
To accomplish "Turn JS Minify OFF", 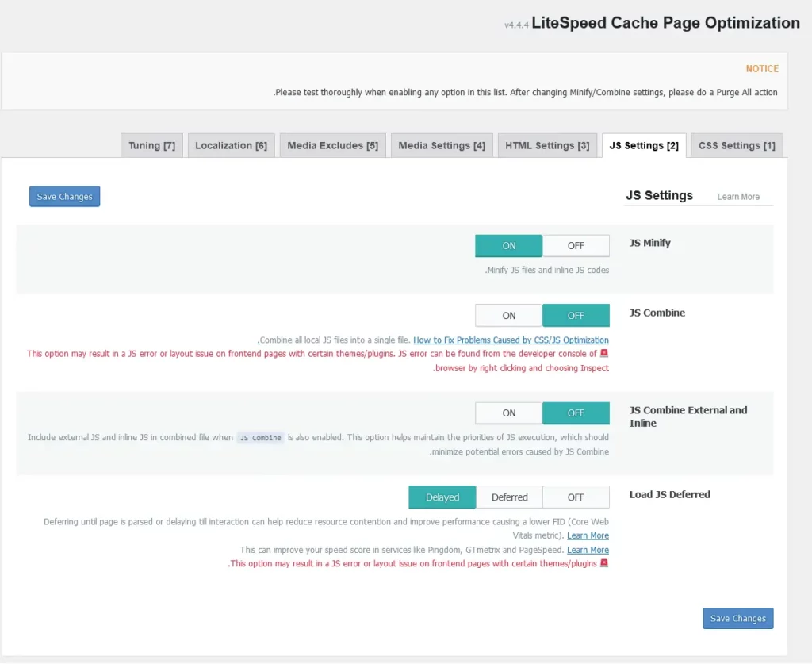I will click(x=576, y=246).
